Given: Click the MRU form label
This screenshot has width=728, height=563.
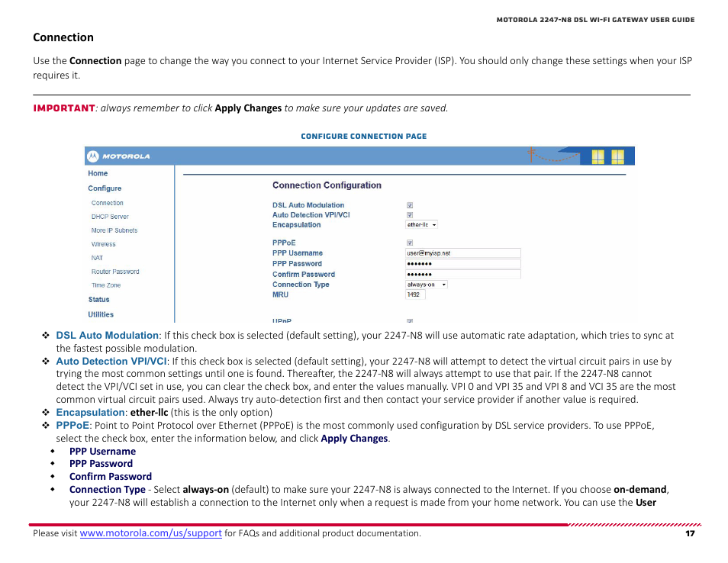Looking at the screenshot, I should pyautogui.click(x=280, y=294).
